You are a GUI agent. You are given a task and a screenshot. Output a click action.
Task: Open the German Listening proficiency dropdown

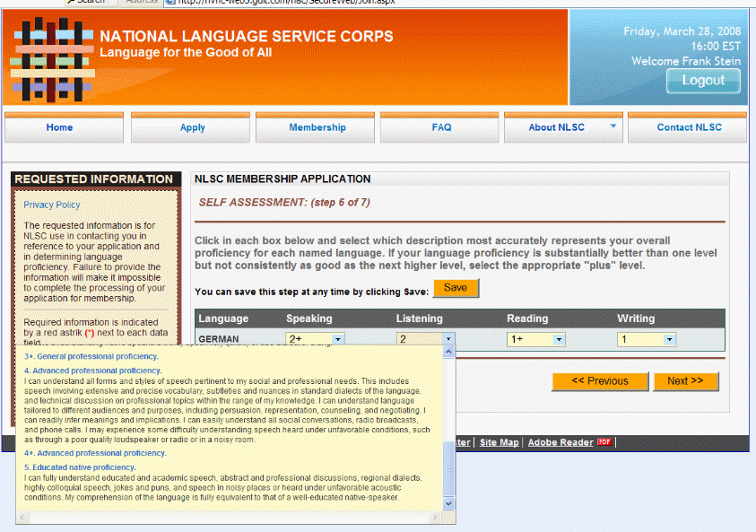coord(425,339)
